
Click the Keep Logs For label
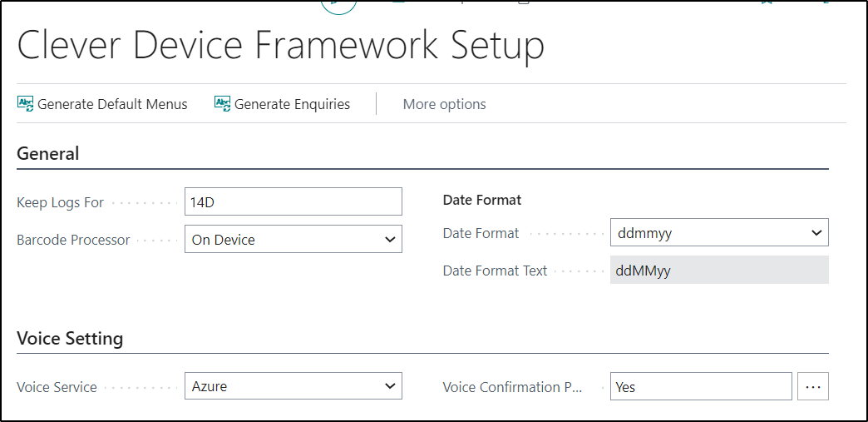[x=61, y=202]
